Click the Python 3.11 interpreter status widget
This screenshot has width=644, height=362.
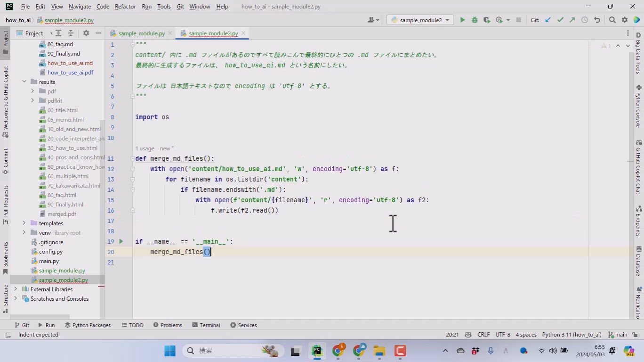(x=571, y=335)
